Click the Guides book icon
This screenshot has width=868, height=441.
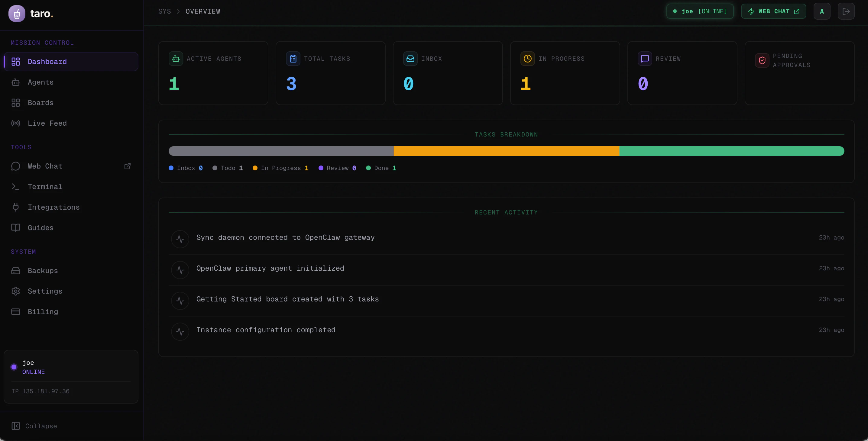coord(15,227)
